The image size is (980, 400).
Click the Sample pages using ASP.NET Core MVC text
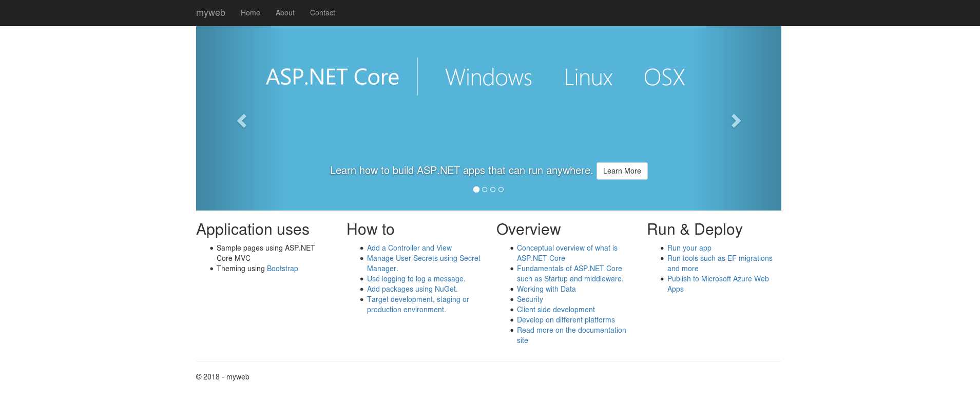click(265, 253)
